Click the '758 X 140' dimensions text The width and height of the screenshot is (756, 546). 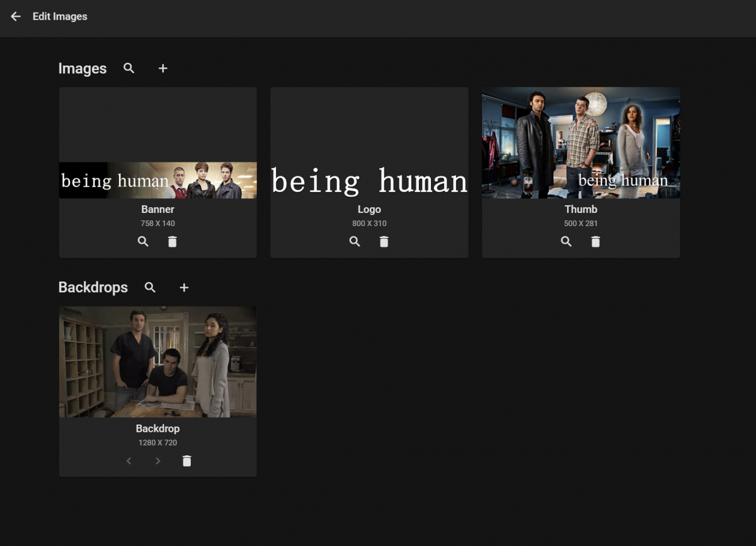click(x=158, y=224)
